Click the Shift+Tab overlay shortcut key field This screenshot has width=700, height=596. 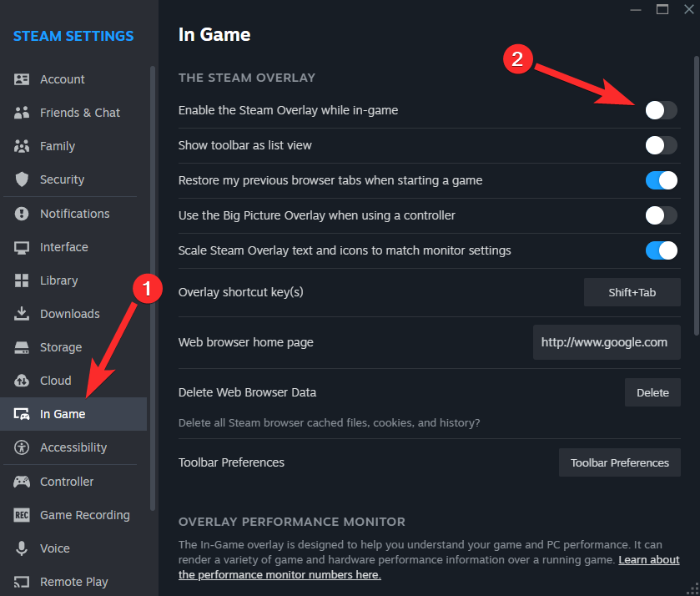632,293
